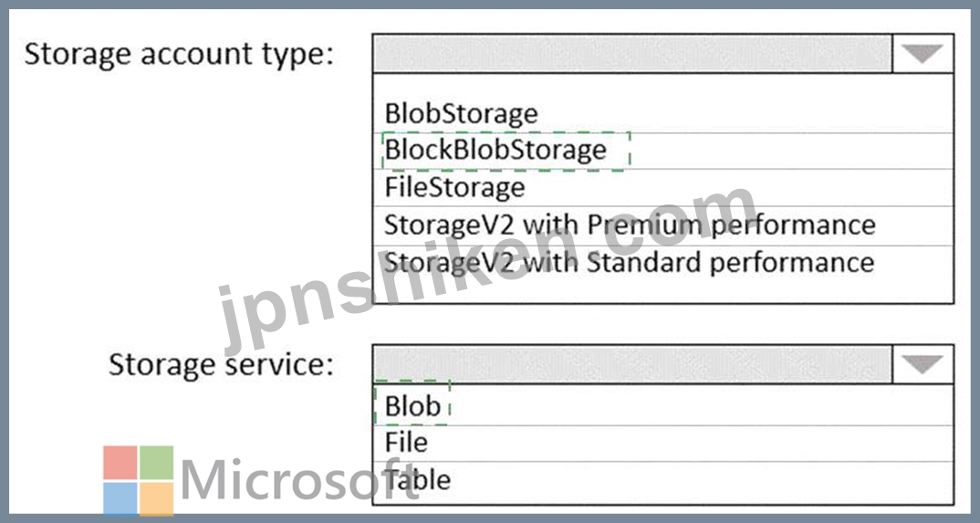The image size is (980, 523).
Task: Click the blue square of Microsoft logo
Action: click(120, 498)
